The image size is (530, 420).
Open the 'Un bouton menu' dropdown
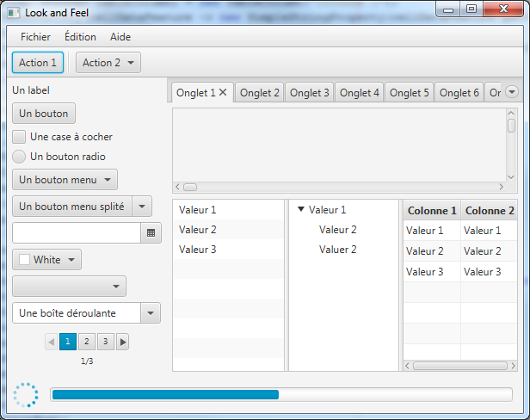coord(65,180)
